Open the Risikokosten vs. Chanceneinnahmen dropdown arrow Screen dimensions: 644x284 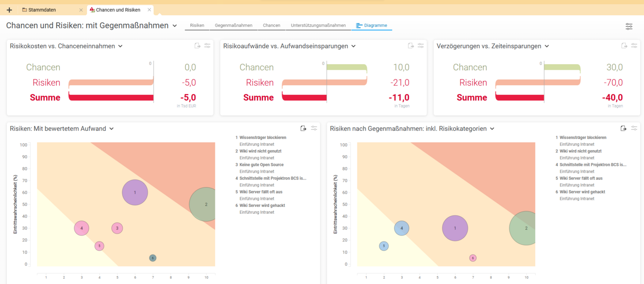point(120,46)
